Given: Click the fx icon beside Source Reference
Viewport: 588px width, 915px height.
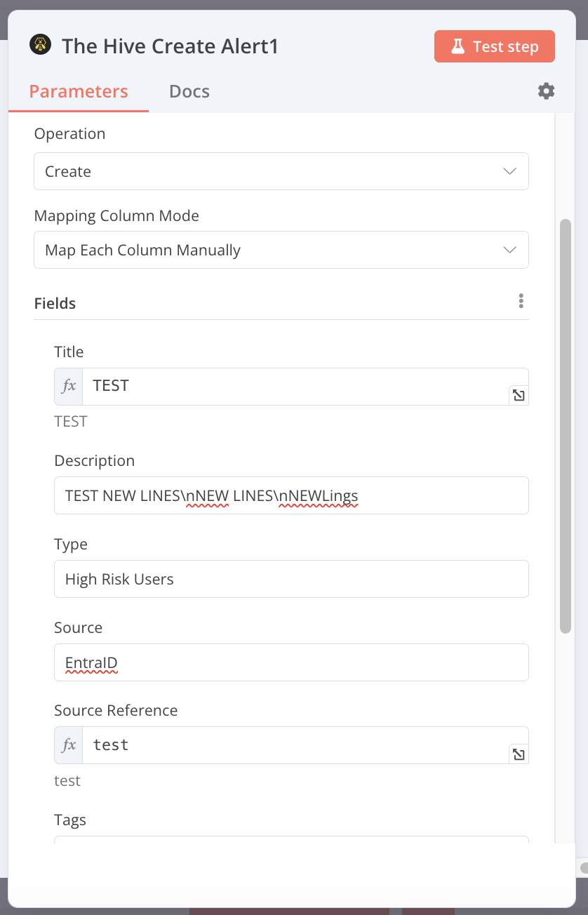Looking at the screenshot, I should pyautogui.click(x=67, y=745).
